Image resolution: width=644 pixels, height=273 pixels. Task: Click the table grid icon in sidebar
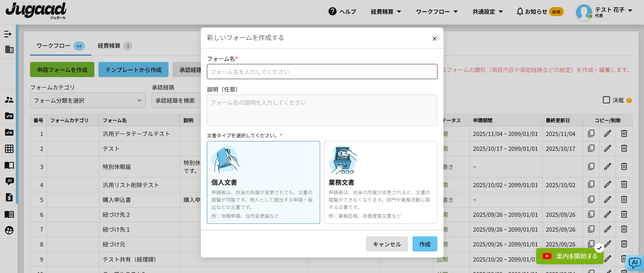pos(9,149)
